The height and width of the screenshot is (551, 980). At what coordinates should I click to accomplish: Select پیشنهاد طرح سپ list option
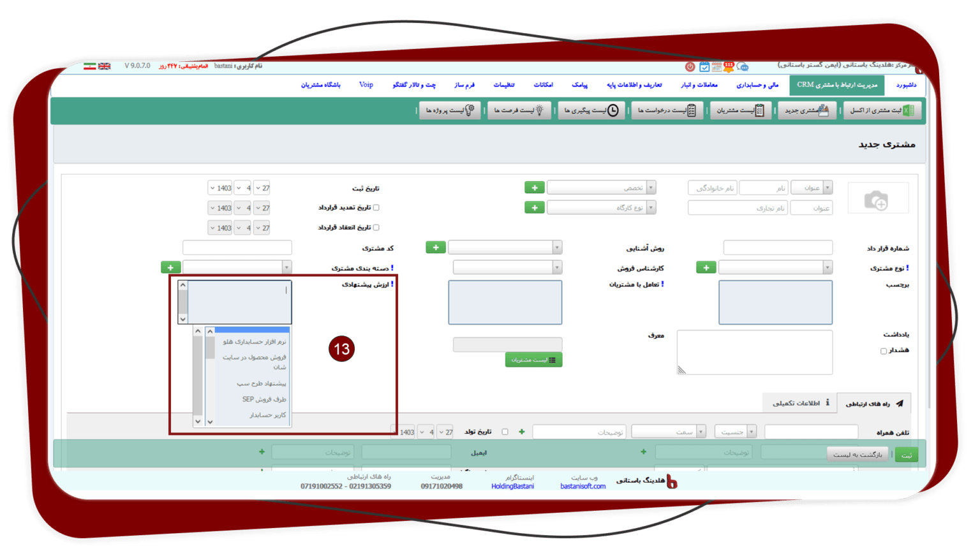point(253,383)
